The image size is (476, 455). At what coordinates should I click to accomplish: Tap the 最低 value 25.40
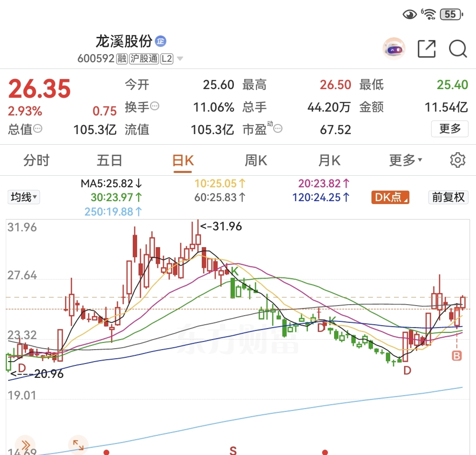click(453, 85)
